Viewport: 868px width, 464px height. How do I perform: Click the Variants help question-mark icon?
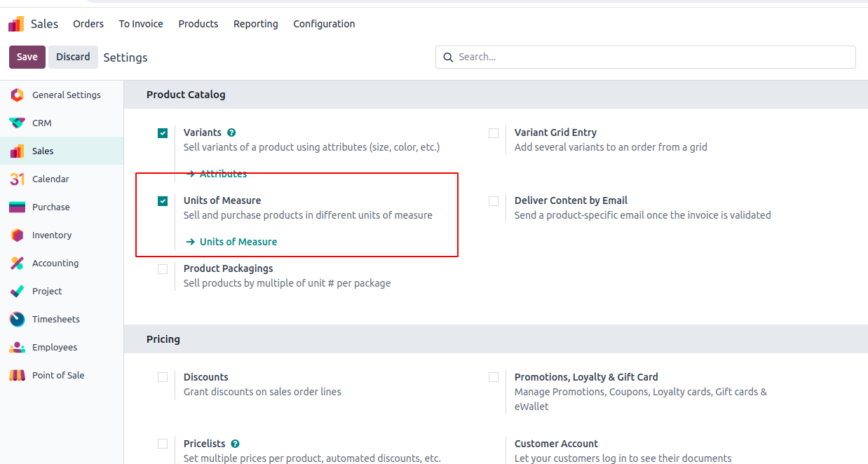231,132
